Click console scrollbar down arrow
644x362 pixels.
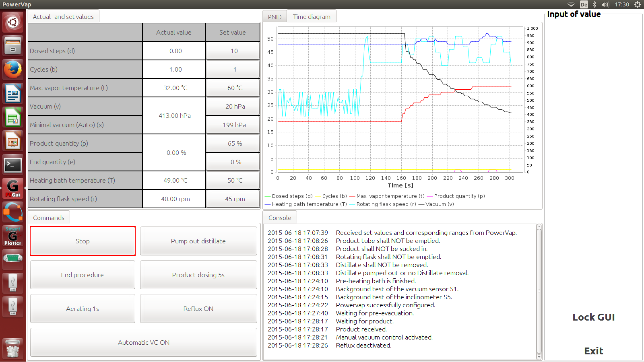coord(539,357)
